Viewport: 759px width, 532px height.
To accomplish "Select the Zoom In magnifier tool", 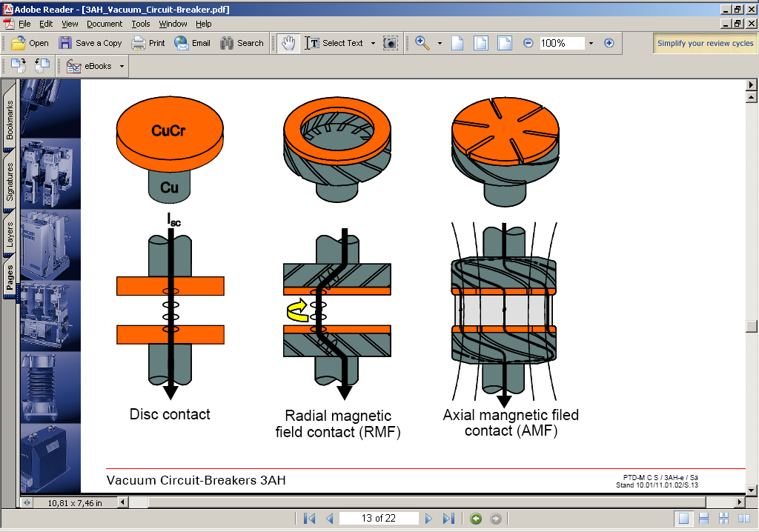I will click(x=422, y=43).
